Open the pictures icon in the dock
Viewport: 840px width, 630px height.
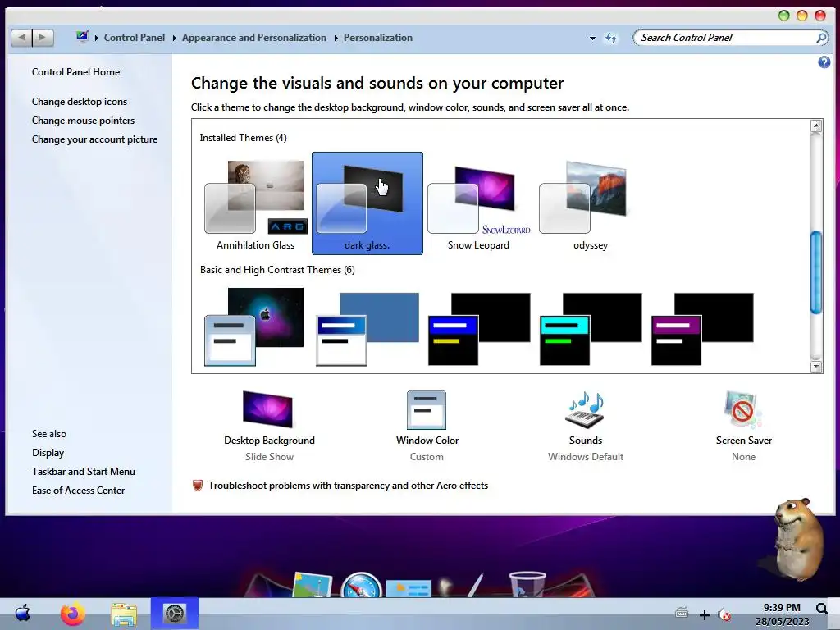click(313, 585)
